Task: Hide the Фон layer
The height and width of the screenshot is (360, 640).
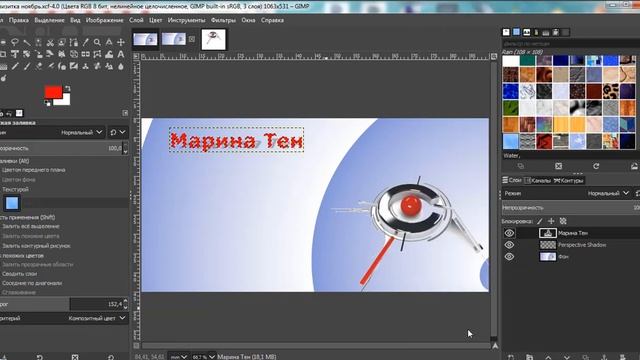Action: (x=509, y=257)
